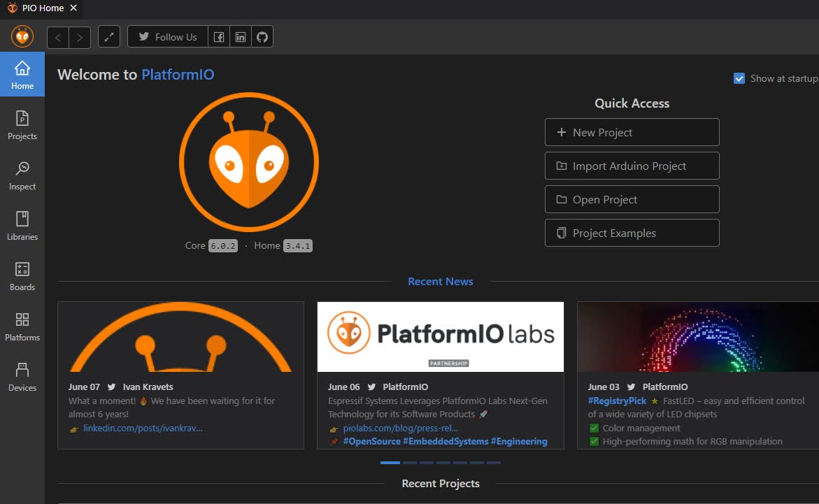This screenshot has height=504, width=819.
Task: Click the Recent Projects heading
Action: coord(441,484)
